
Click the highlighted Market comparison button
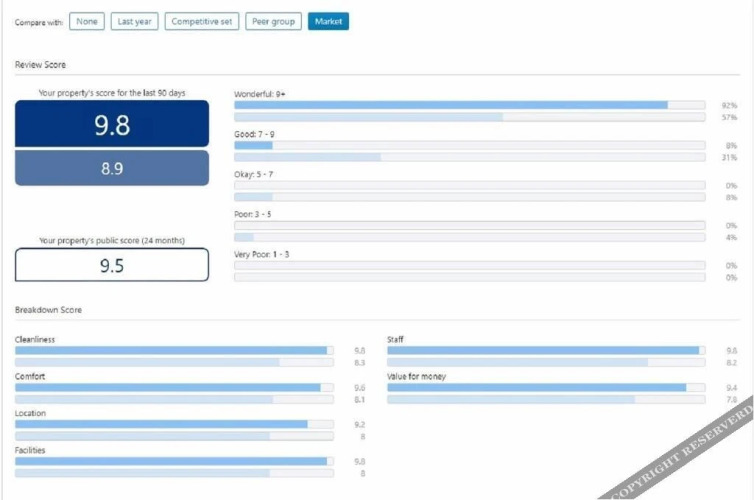click(328, 21)
